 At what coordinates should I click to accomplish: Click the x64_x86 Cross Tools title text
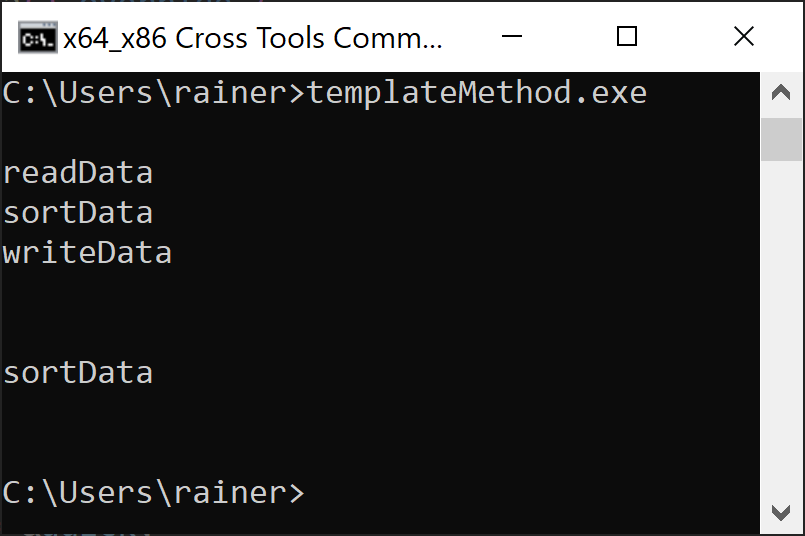[x=252, y=38]
